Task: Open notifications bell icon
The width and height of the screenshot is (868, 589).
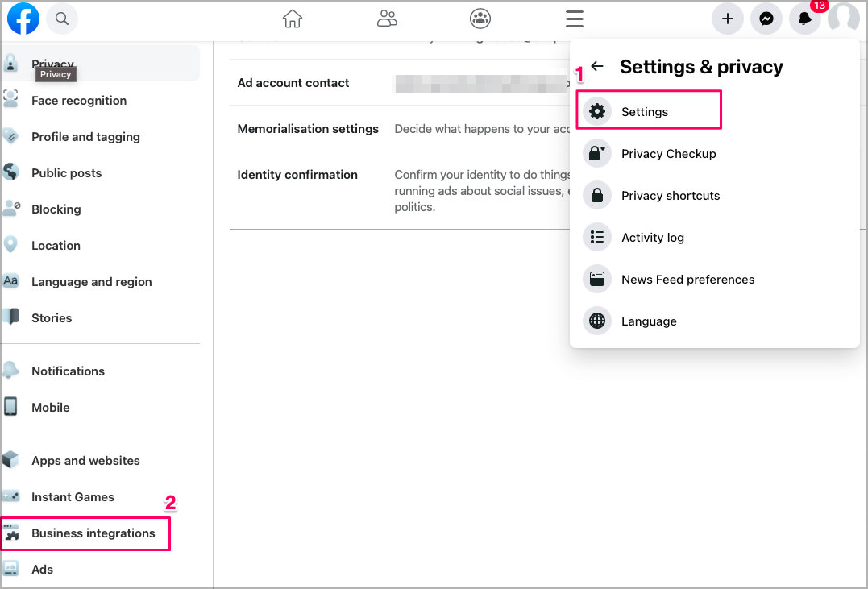Action: coord(805,19)
